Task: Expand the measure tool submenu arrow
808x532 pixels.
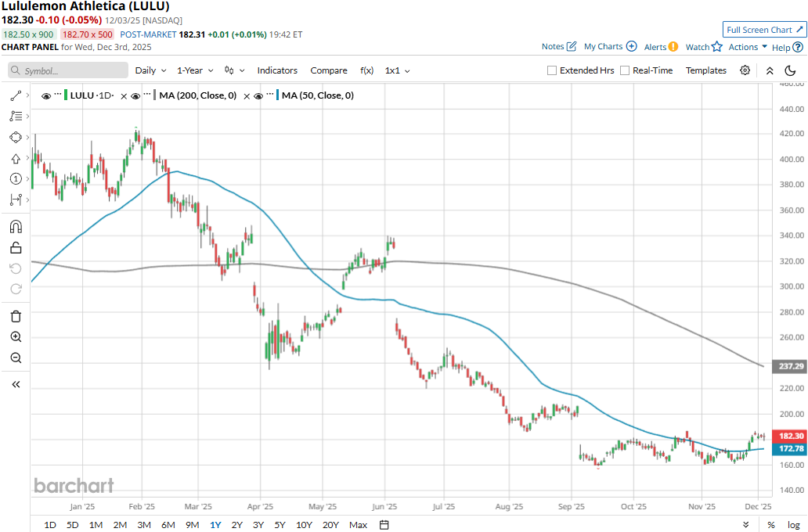Action: pos(27,199)
